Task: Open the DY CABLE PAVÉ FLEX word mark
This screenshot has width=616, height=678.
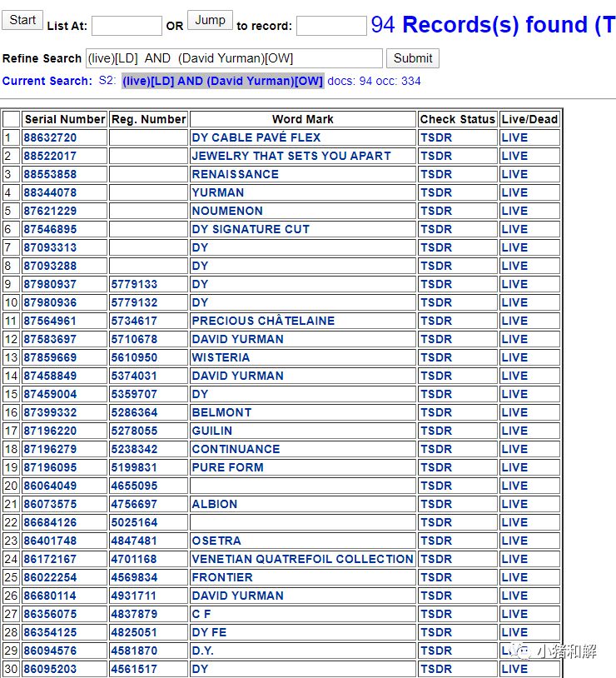Action: click(x=256, y=137)
